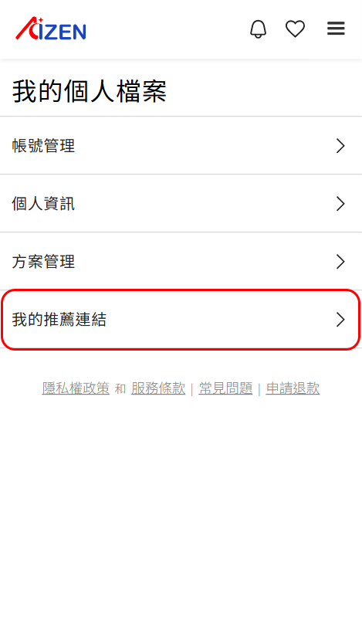
Task: Click the 我的個人檔案 page heading
Action: tap(89, 91)
